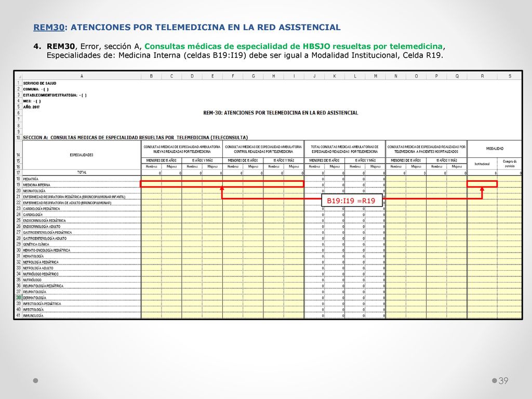Select column J header
Image resolution: width=532 pixels, height=399 pixels.
pyautogui.click(x=314, y=76)
